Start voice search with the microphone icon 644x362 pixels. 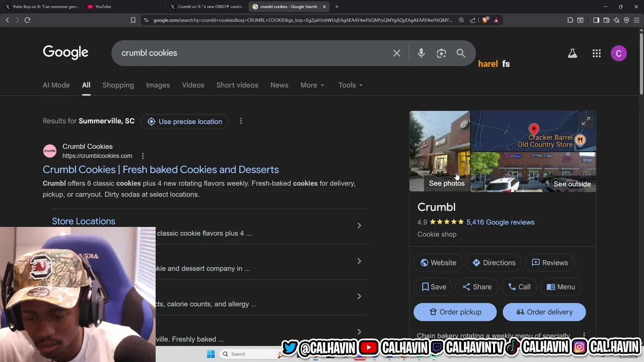coord(421,53)
